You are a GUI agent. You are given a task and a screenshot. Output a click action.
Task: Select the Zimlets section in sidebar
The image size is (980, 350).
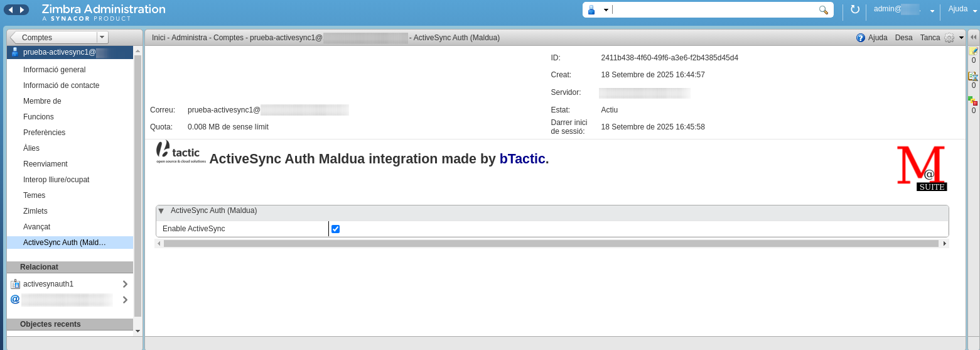pos(35,211)
